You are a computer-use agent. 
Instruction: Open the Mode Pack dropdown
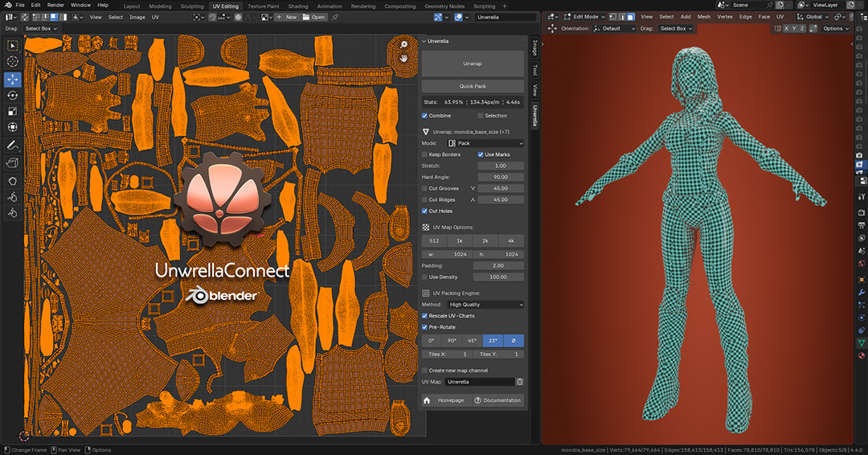tap(485, 143)
